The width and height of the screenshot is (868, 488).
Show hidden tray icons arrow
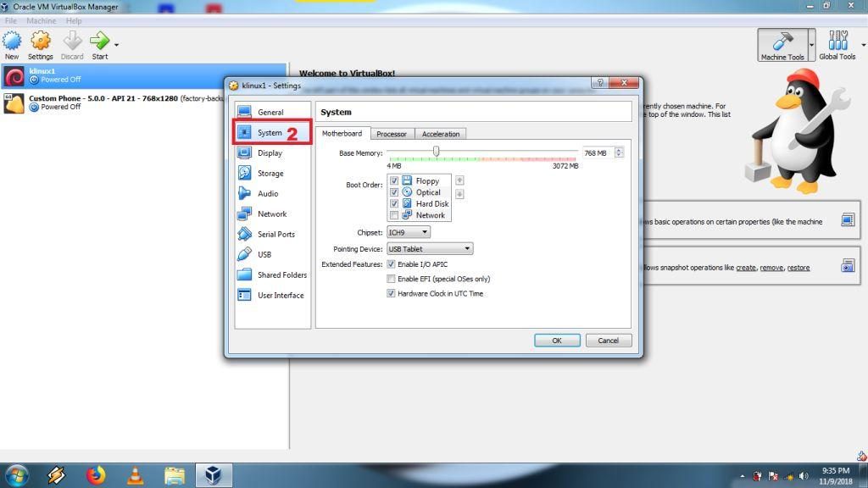coord(743,476)
